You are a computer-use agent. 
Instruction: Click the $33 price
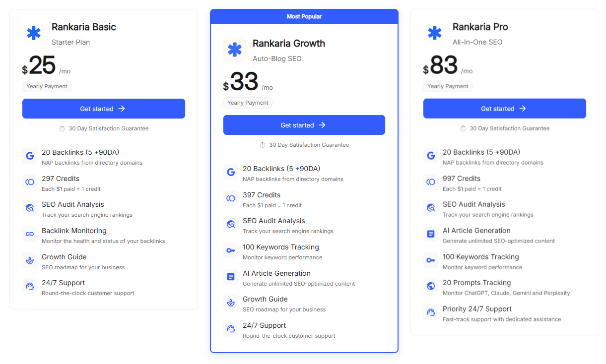click(x=241, y=82)
